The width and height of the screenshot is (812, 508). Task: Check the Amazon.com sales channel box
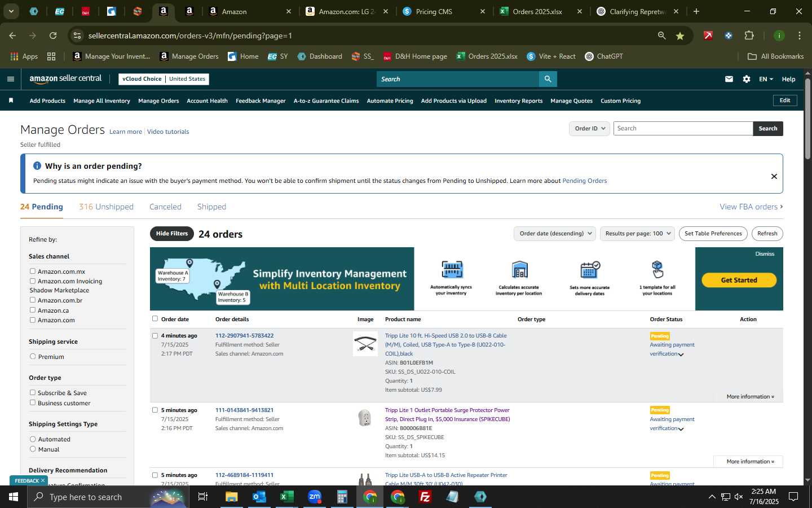(33, 320)
